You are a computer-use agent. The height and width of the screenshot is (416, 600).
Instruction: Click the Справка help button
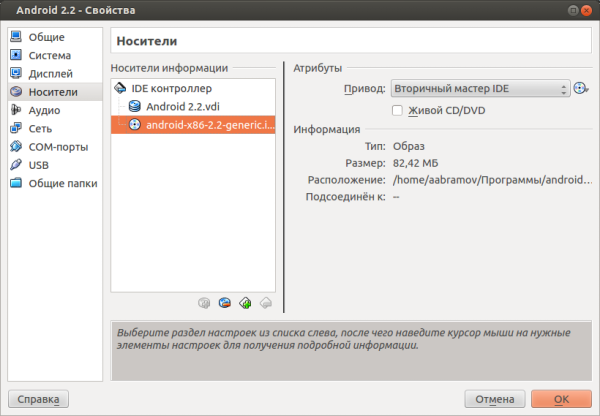pyautogui.click(x=37, y=399)
